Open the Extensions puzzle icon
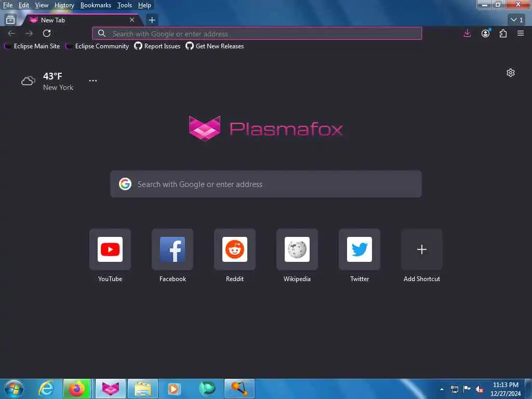Screen dimensions: 532x399 [x=503, y=33]
